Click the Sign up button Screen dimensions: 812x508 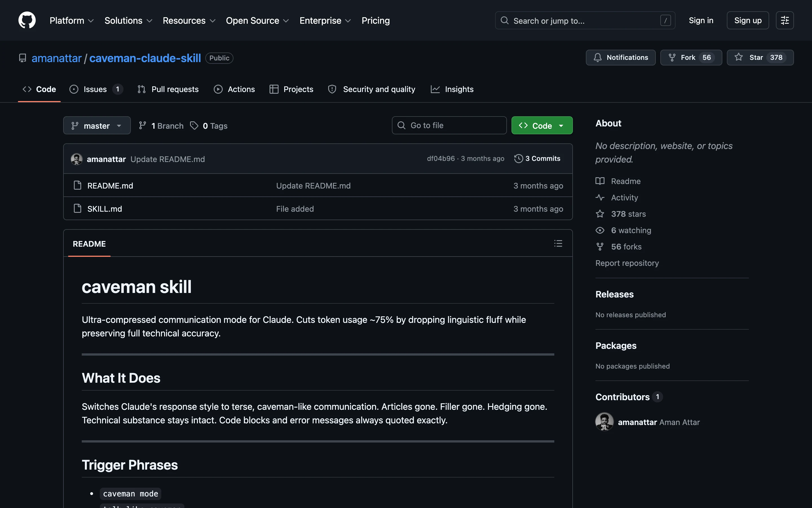coord(748,21)
